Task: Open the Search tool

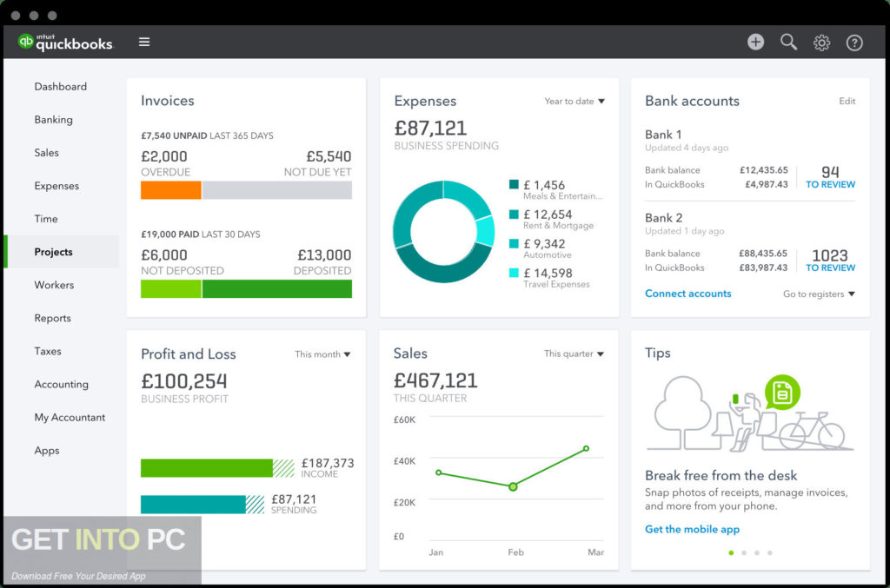Action: [x=788, y=41]
